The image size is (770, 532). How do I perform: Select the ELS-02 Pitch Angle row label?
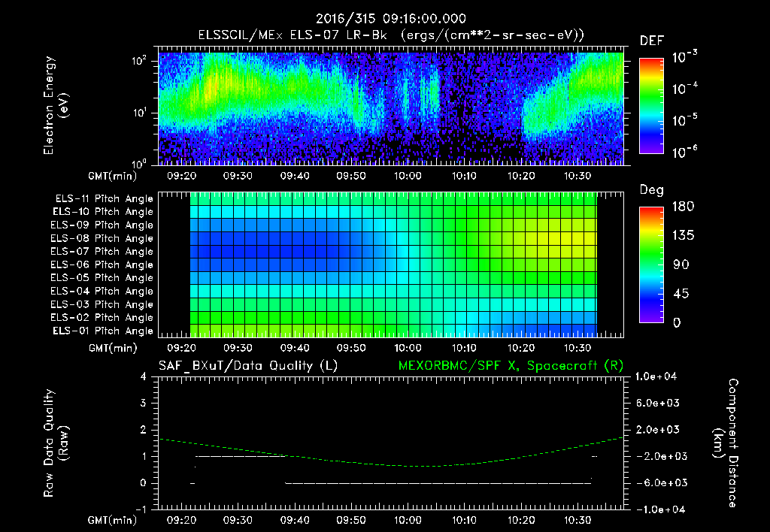tap(102, 318)
